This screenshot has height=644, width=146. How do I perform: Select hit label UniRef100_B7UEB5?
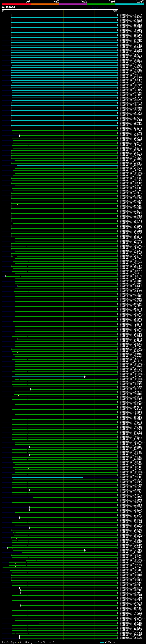pos(131,196)
